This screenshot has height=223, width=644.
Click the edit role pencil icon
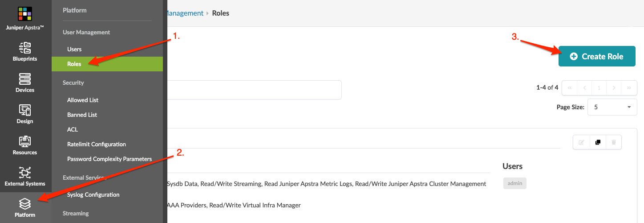point(581,142)
